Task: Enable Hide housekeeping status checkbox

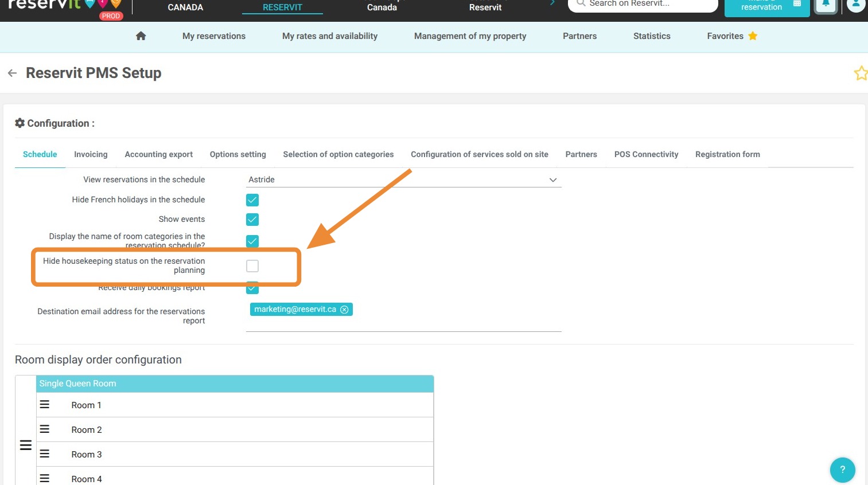Action: 252,266
